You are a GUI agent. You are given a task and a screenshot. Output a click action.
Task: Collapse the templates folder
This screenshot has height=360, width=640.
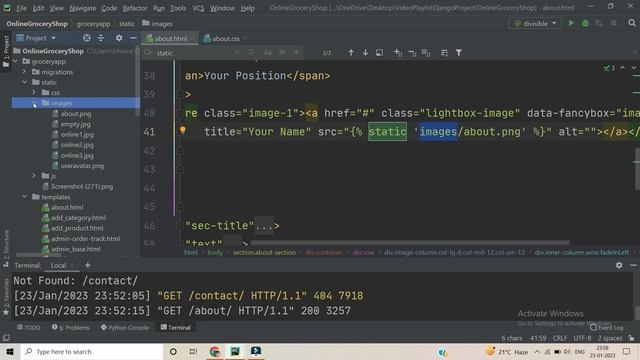coord(24,197)
